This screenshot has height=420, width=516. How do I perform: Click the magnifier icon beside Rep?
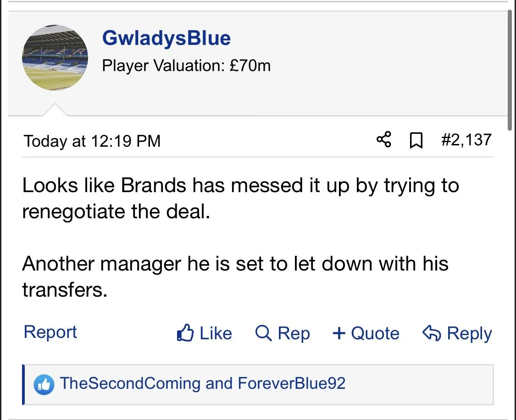[x=263, y=333]
